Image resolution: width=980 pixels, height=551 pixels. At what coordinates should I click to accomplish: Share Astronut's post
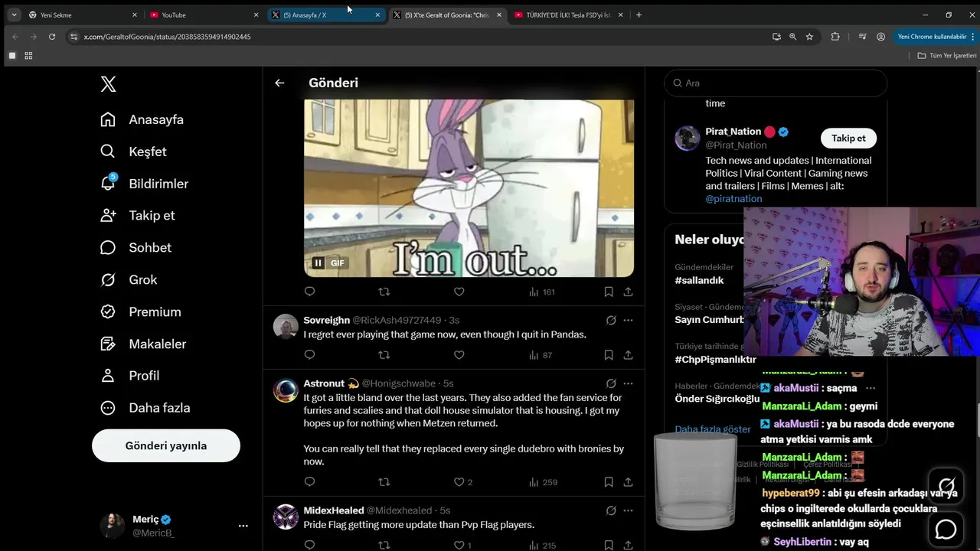click(628, 482)
